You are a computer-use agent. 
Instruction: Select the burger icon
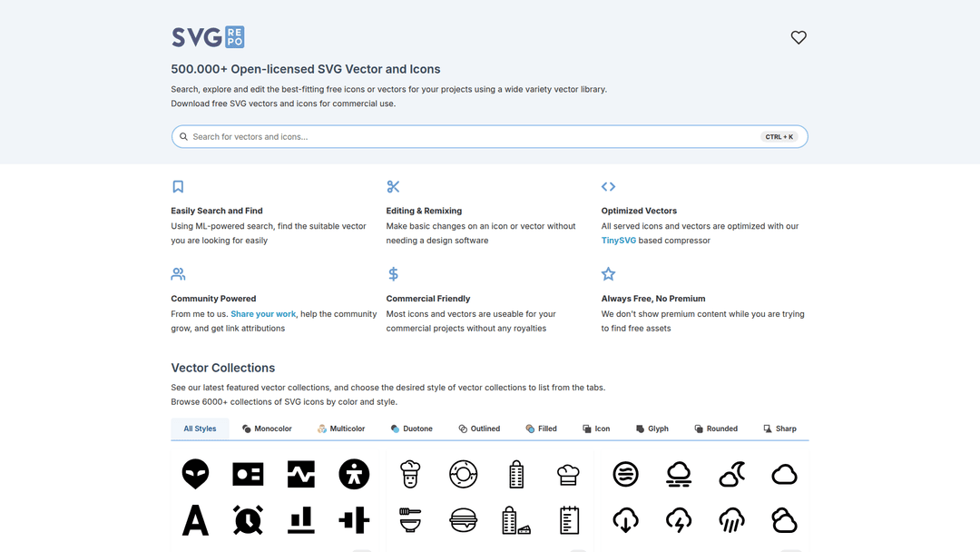point(463,519)
